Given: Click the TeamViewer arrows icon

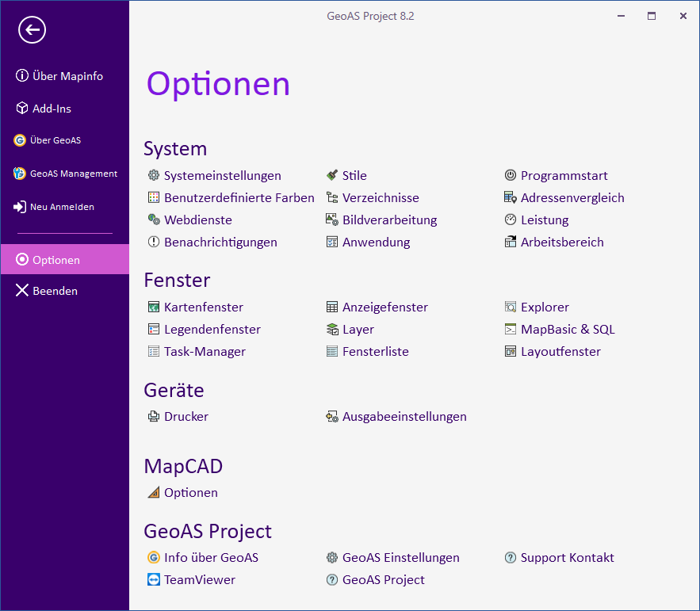Looking at the screenshot, I should point(154,579).
